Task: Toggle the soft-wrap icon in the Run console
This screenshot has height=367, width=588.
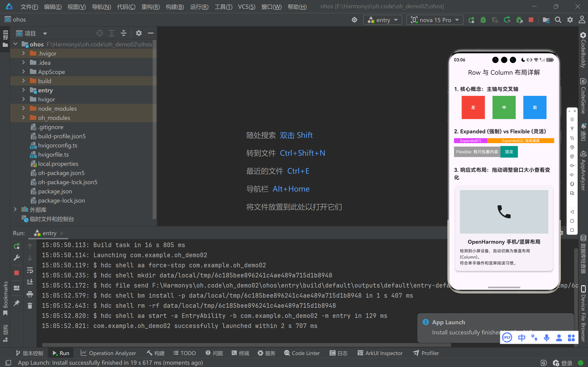Action: pyautogui.click(x=30, y=270)
